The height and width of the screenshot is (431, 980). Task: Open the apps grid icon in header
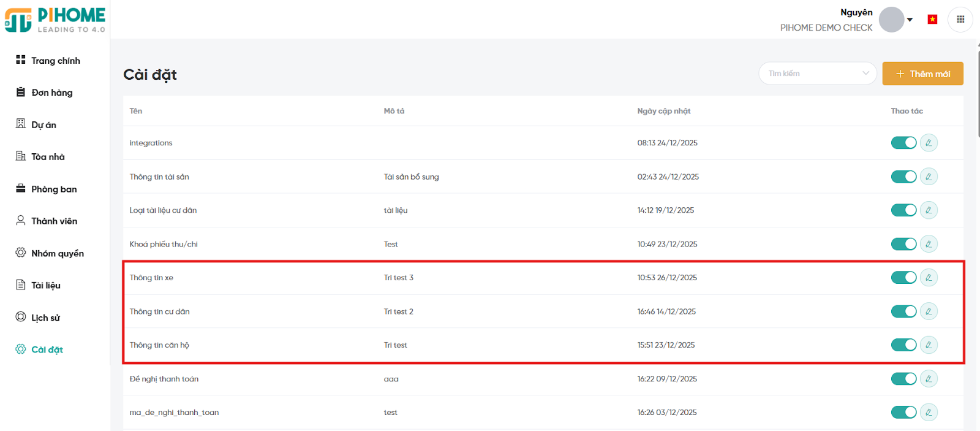[x=960, y=20]
